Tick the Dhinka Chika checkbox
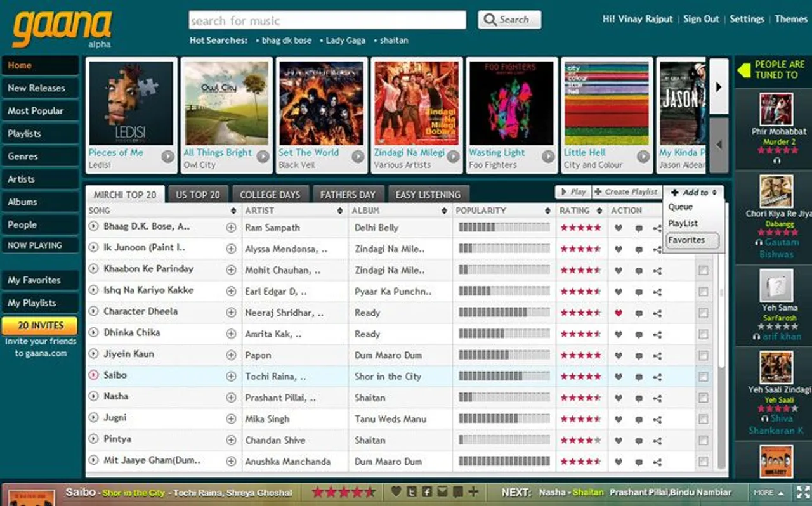Image resolution: width=812 pixels, height=506 pixels. tap(703, 334)
